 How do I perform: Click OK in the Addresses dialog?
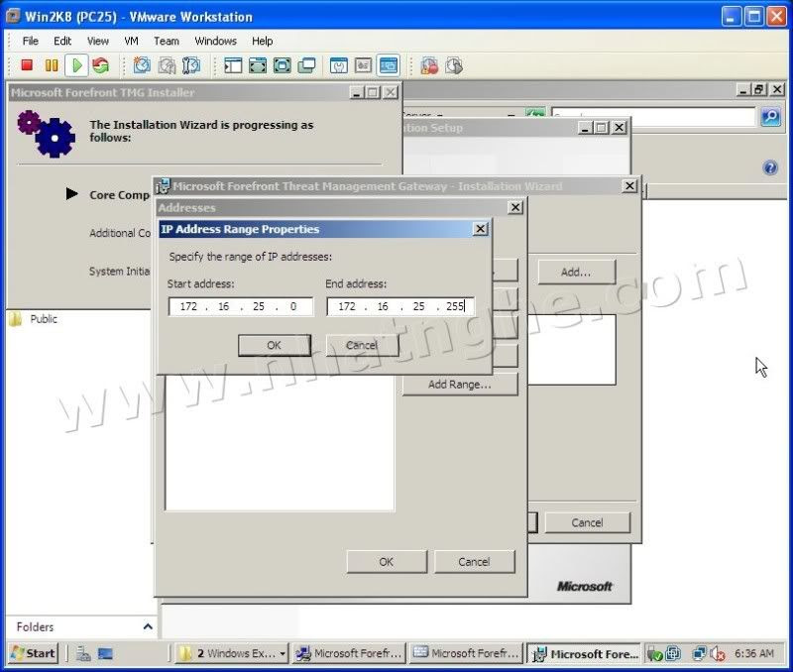[x=387, y=562]
